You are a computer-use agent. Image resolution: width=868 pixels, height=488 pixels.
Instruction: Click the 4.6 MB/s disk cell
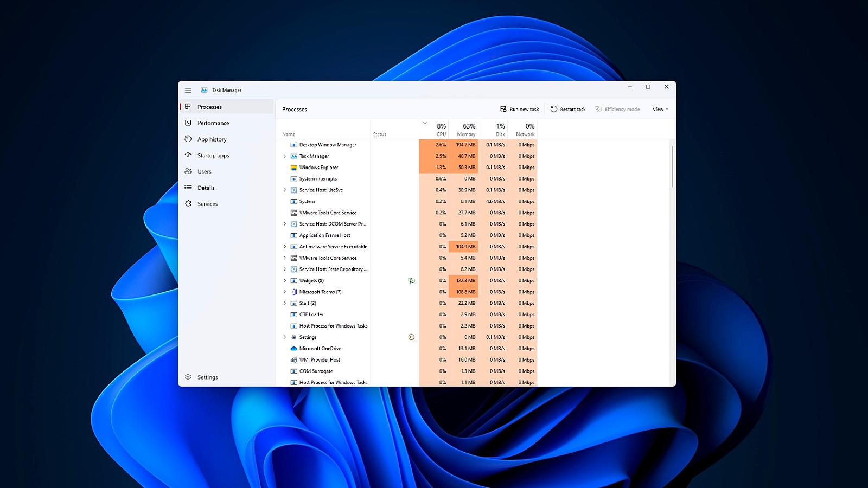(x=493, y=202)
